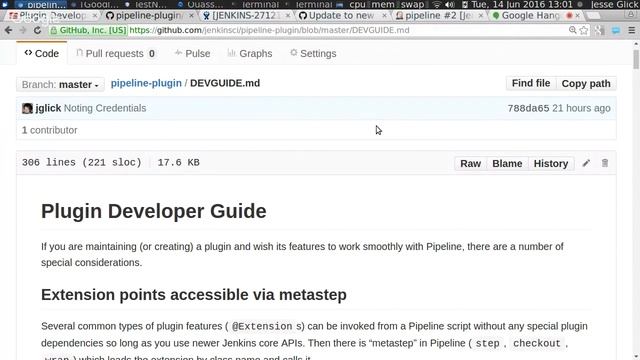Click the Copy path button
The height and width of the screenshot is (360, 640).
click(586, 83)
